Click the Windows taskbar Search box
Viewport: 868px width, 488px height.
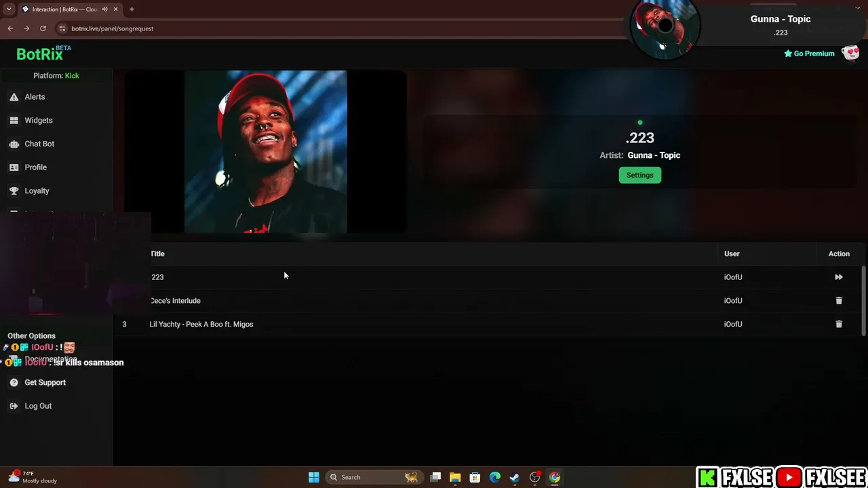(374, 477)
